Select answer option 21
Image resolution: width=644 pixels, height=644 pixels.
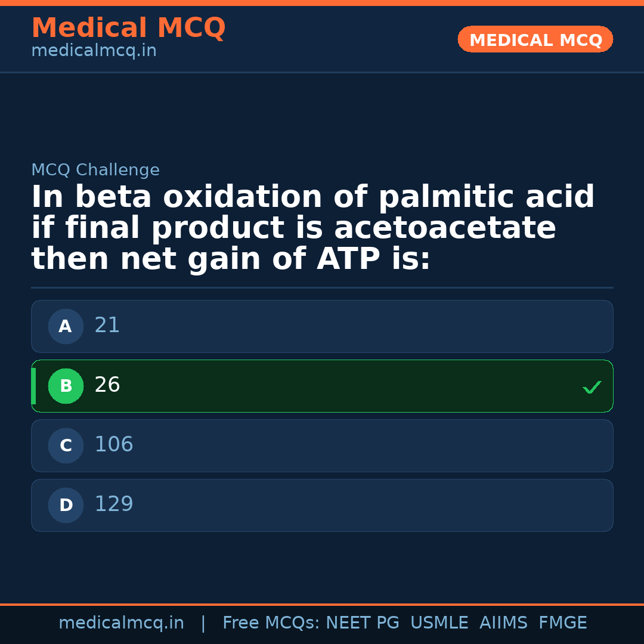pyautogui.click(x=322, y=326)
